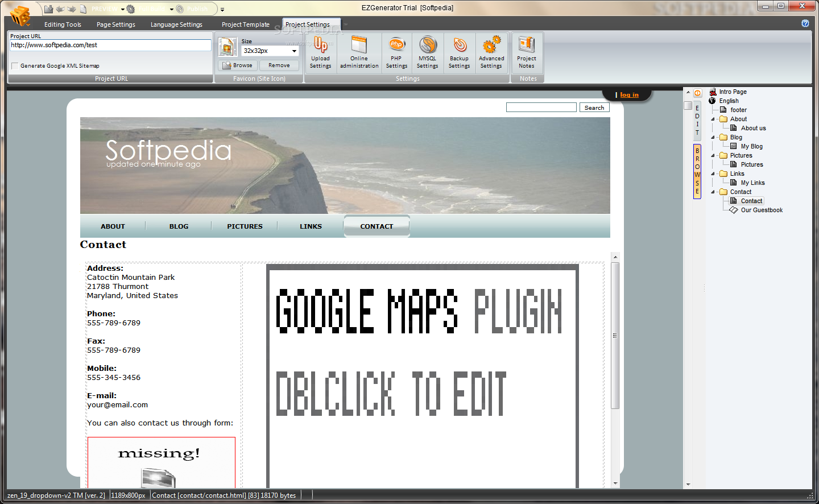Open Online administration
The image size is (819, 504).
(x=359, y=52)
